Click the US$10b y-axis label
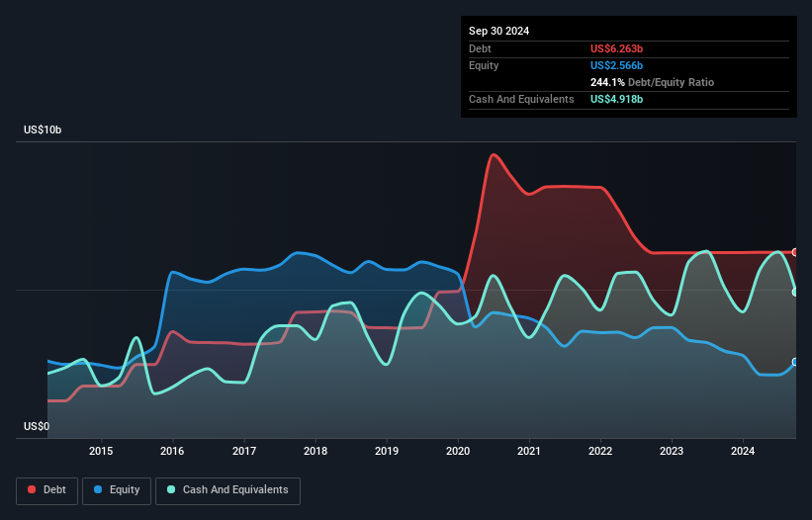The image size is (812, 520). click(43, 130)
